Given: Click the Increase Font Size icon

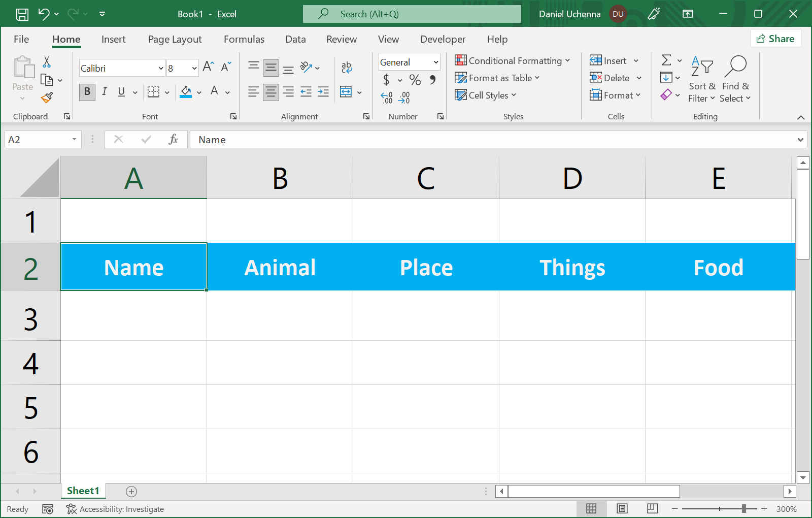Looking at the screenshot, I should pos(208,67).
